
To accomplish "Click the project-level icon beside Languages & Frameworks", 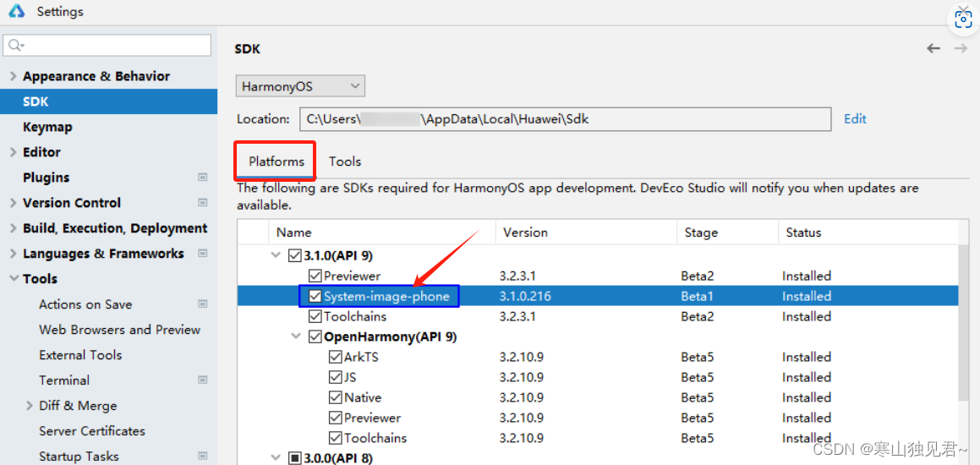I will click(x=202, y=254).
